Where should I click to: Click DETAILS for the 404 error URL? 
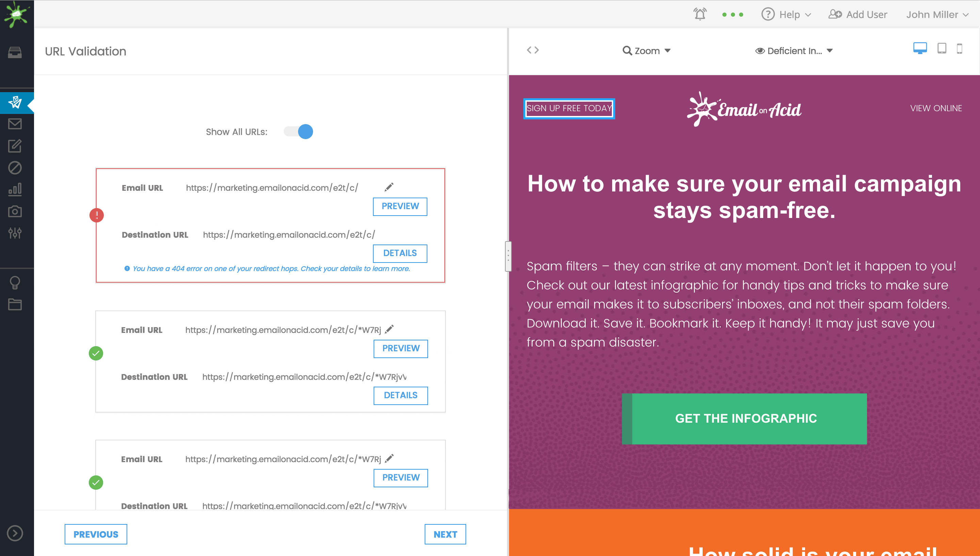pos(399,253)
